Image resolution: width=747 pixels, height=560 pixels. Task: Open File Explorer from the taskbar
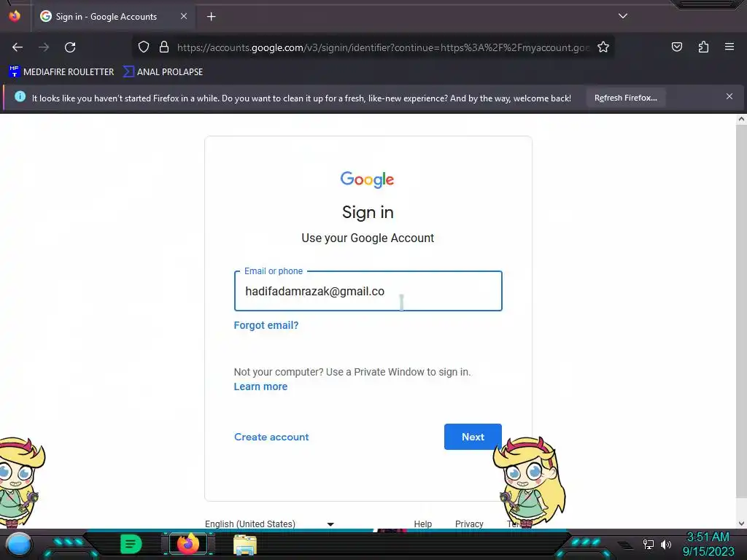245,545
